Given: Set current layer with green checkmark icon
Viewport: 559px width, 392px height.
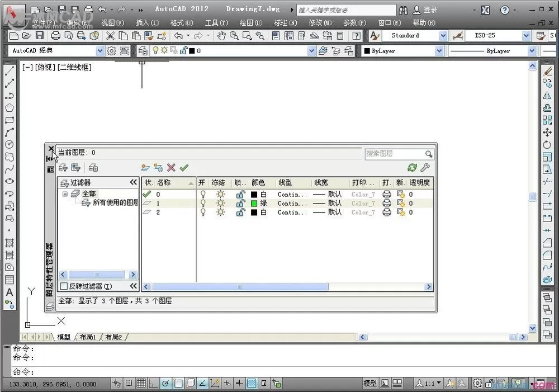Looking at the screenshot, I should click(184, 168).
